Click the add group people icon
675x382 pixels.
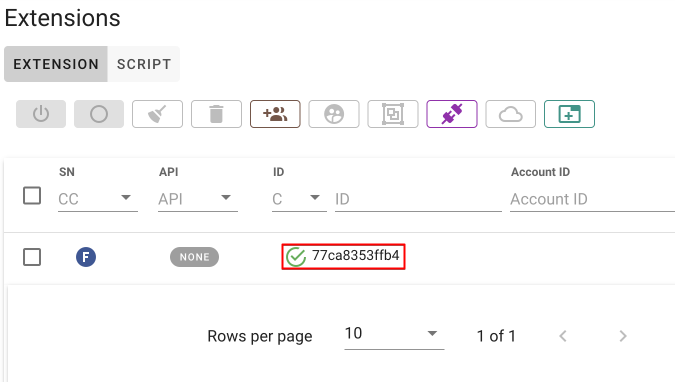(x=275, y=114)
